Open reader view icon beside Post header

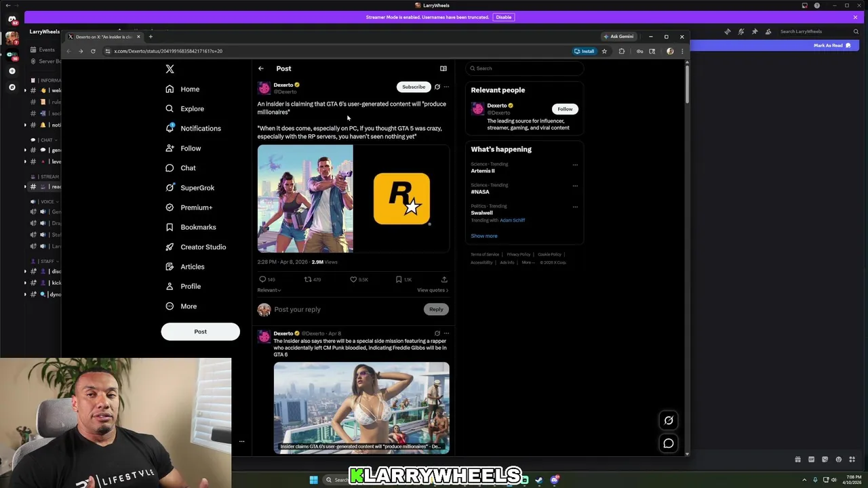point(443,68)
